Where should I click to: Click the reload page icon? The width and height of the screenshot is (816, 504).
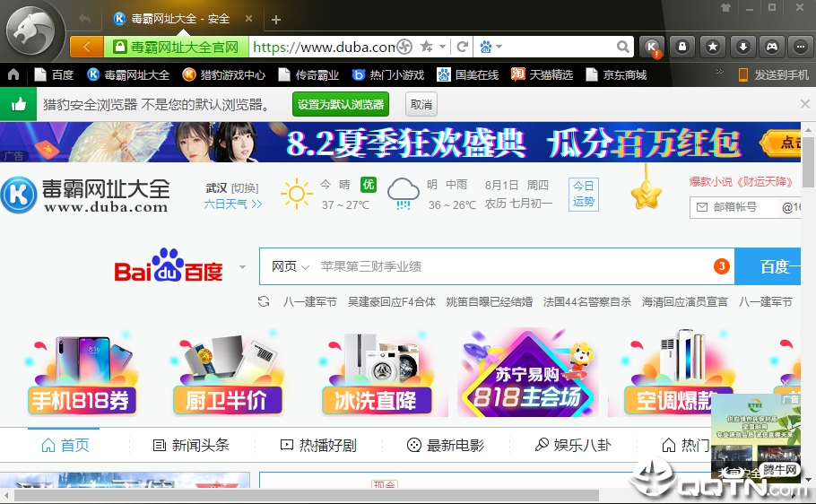point(463,47)
